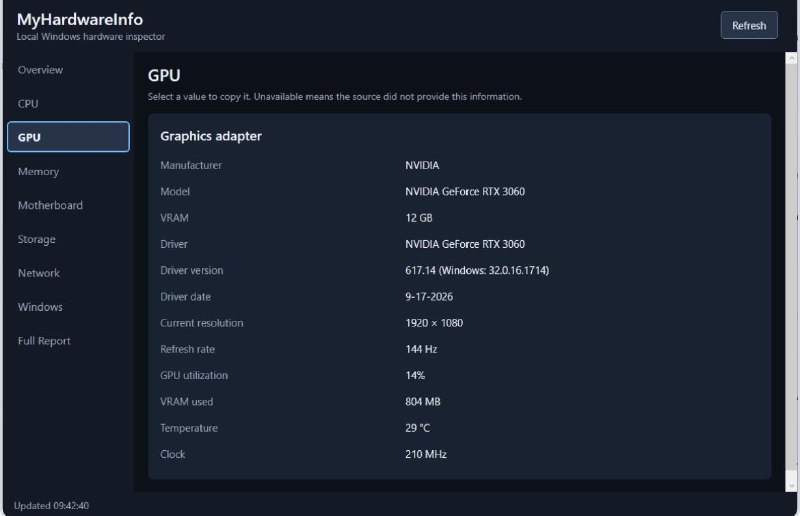Copy the NVIDIA manufacturer value
Viewport: 800px width, 516px height.
[x=422, y=165]
